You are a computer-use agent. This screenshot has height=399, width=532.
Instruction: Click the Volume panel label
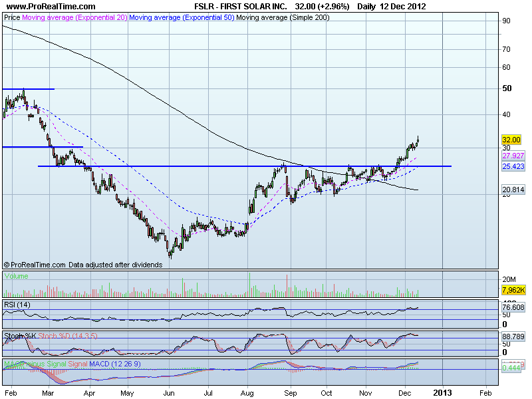point(16,276)
